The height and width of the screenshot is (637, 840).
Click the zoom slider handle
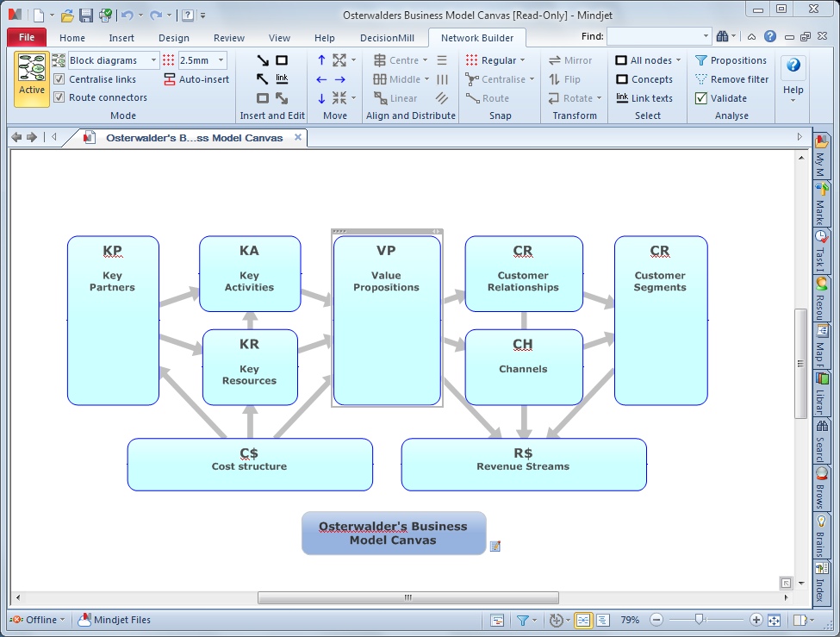coord(699,619)
